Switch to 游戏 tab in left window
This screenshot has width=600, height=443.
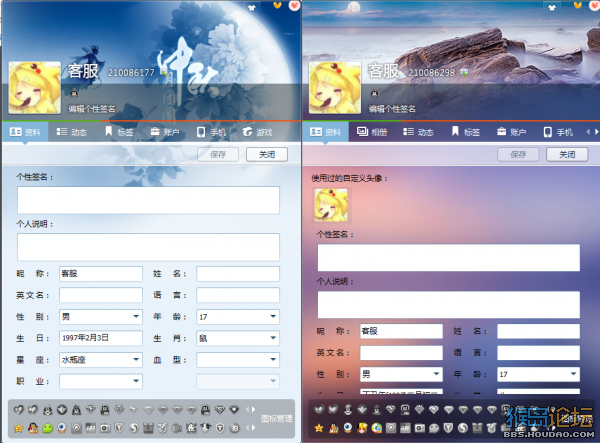258,132
